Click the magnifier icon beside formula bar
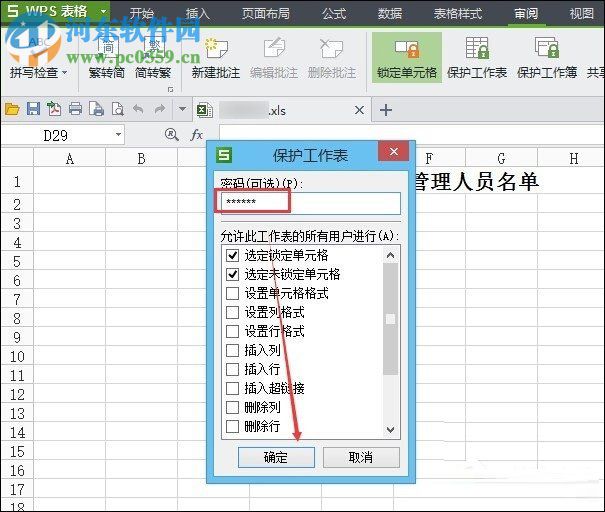This screenshot has width=605, height=512. pos(171,135)
